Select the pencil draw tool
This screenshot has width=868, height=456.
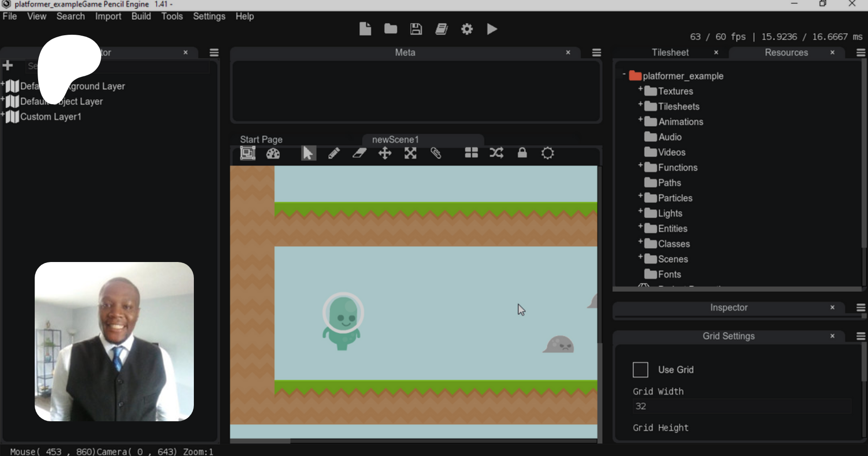pos(334,153)
